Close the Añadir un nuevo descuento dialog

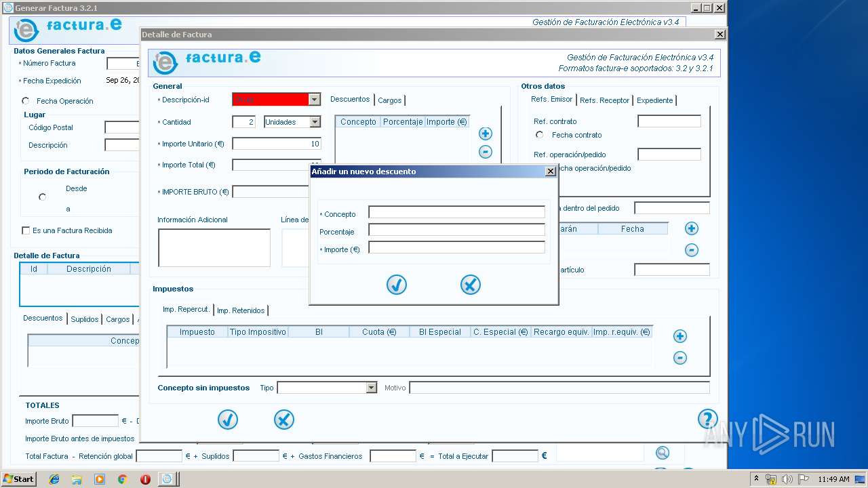click(x=551, y=171)
